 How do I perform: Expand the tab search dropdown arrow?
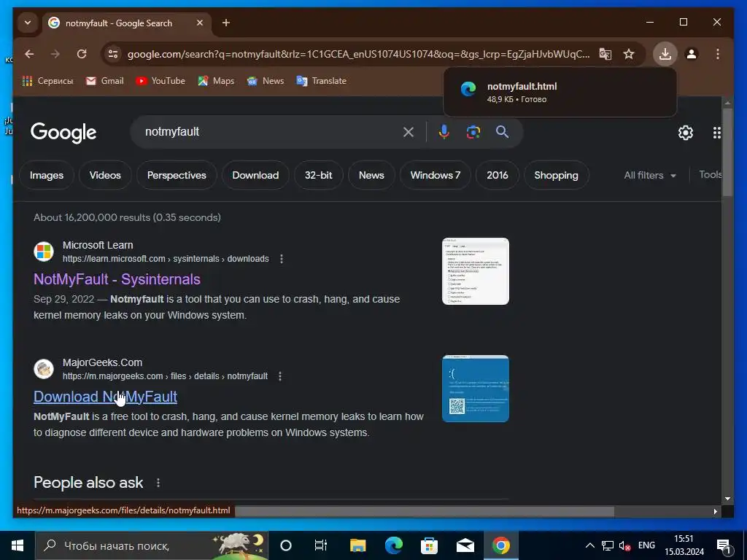pyautogui.click(x=28, y=23)
